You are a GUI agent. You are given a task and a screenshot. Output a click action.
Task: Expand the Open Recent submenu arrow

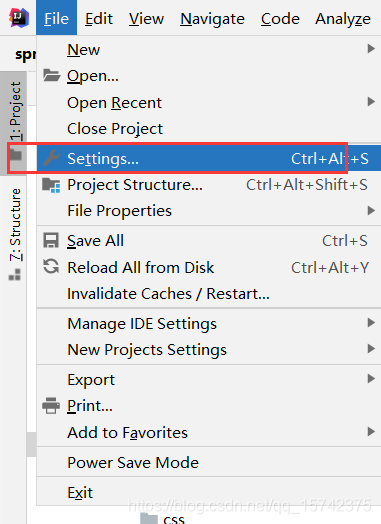point(371,102)
